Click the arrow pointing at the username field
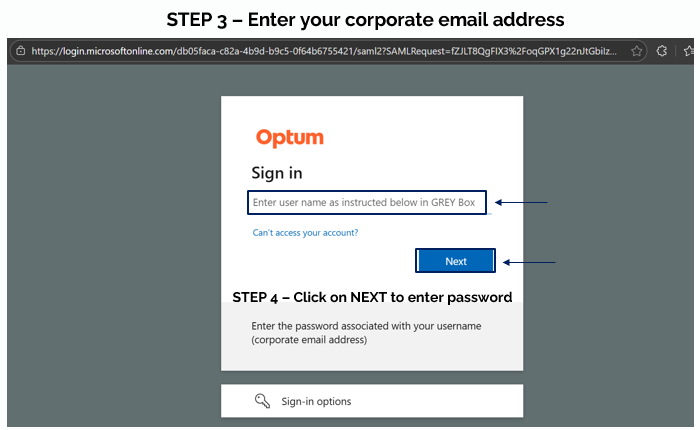The image size is (700, 430). (522, 203)
